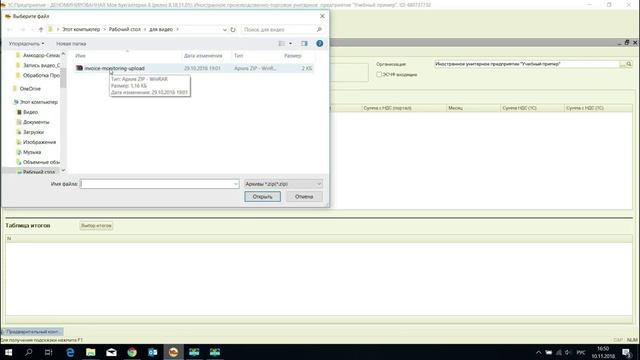Viewport: 640px width, 360px height.
Task: Open Загрузки folder in navigation pane
Action: click(33, 132)
